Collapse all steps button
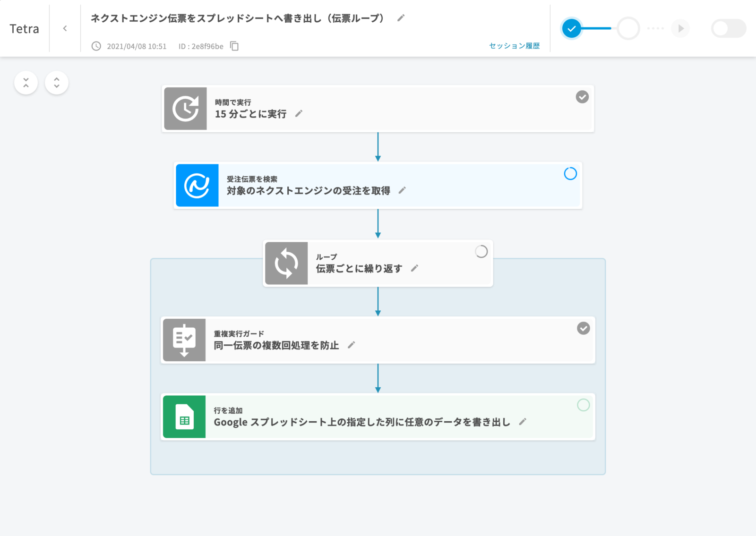 click(x=26, y=83)
